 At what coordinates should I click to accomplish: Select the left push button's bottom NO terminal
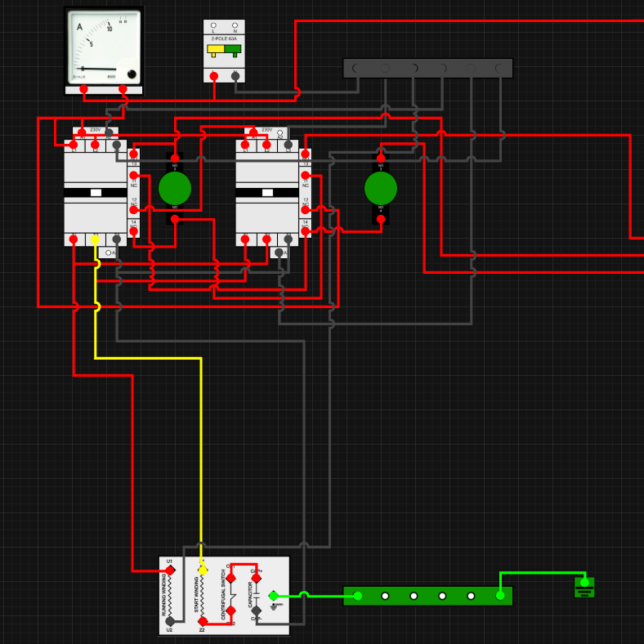[x=175, y=219]
